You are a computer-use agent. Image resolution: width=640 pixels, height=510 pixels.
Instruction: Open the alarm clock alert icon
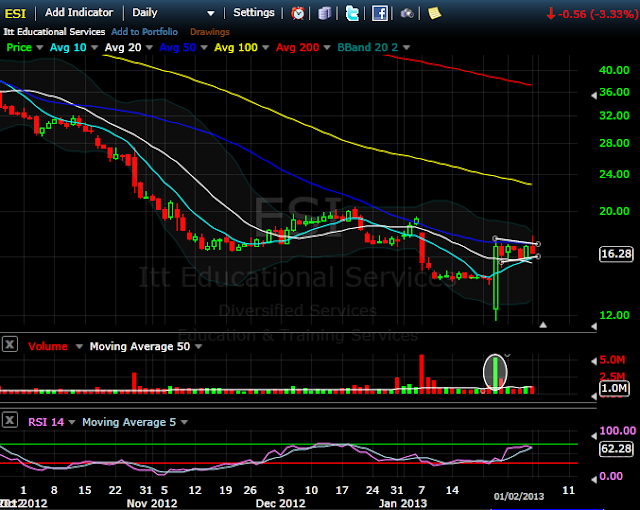point(298,13)
